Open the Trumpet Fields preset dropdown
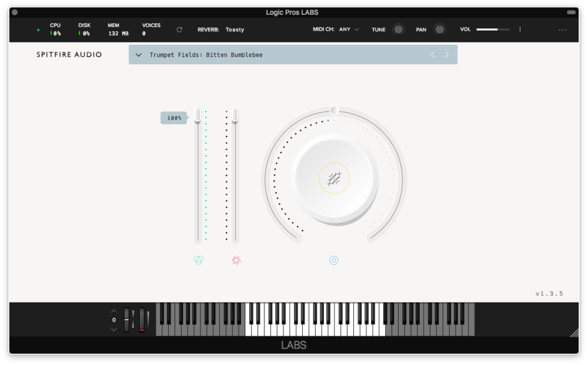This screenshot has width=588, height=365. (x=139, y=54)
